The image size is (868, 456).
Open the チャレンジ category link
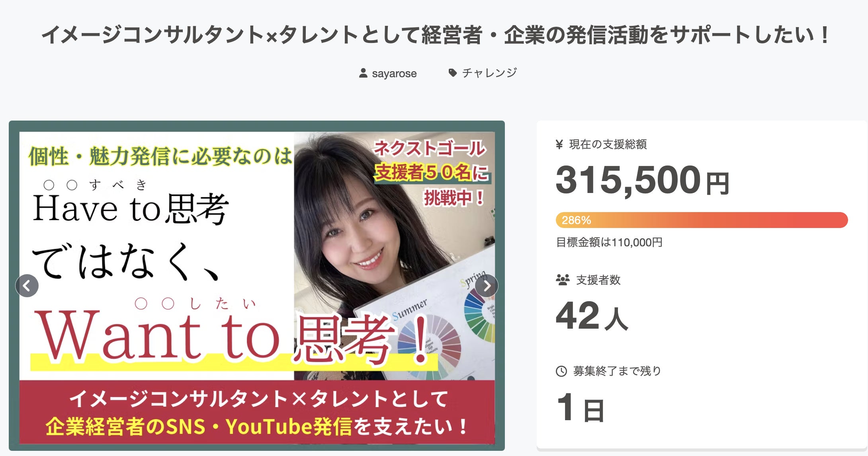click(489, 73)
